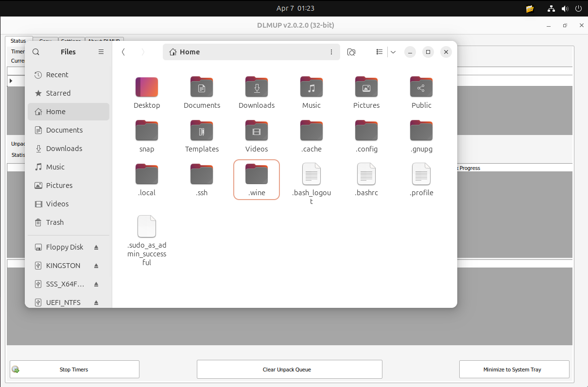Toggle the list view icon
The width and height of the screenshot is (588, 387).
pyautogui.click(x=380, y=52)
